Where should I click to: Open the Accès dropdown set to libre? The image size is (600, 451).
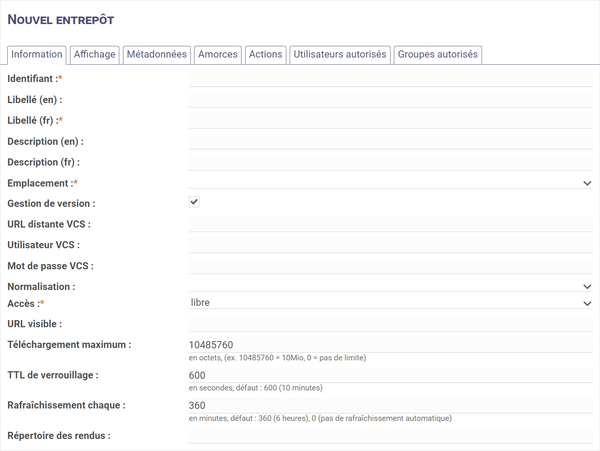[391, 303]
